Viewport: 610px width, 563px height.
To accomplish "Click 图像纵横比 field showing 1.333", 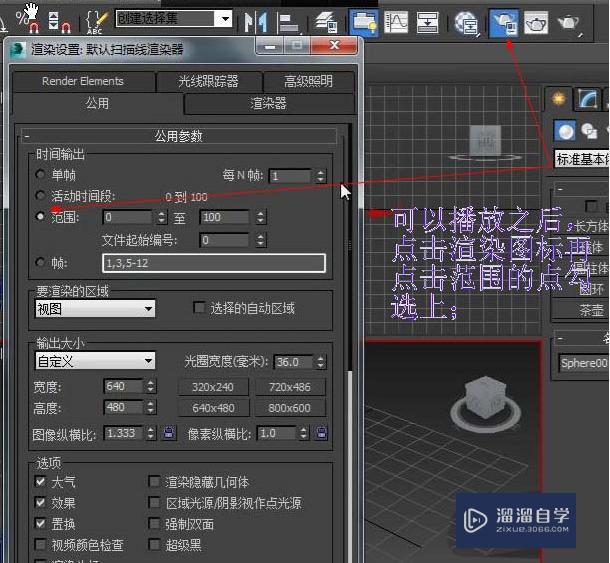I will click(x=124, y=433).
